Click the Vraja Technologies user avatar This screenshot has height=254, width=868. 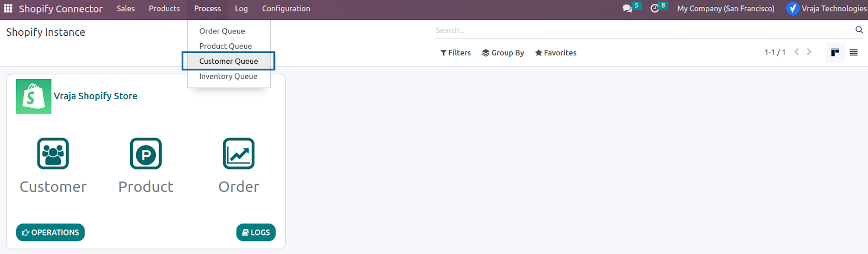(x=793, y=9)
